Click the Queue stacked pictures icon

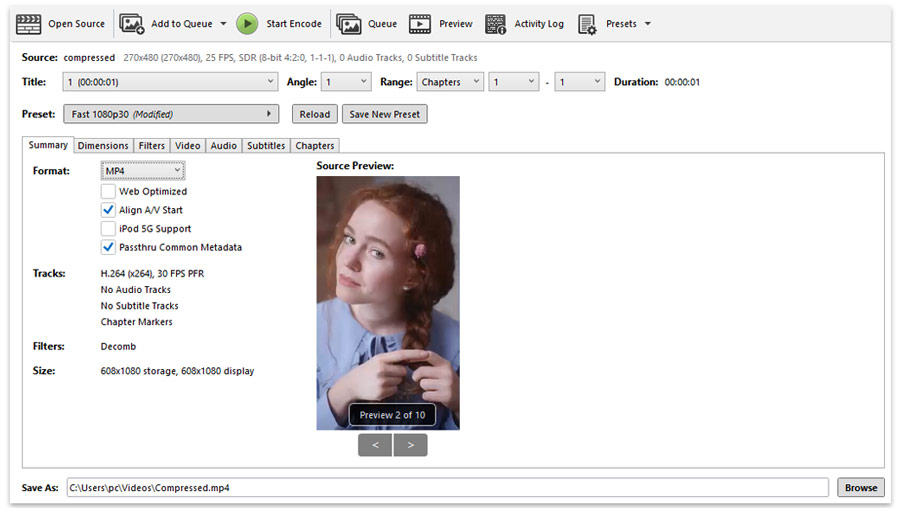click(x=348, y=24)
